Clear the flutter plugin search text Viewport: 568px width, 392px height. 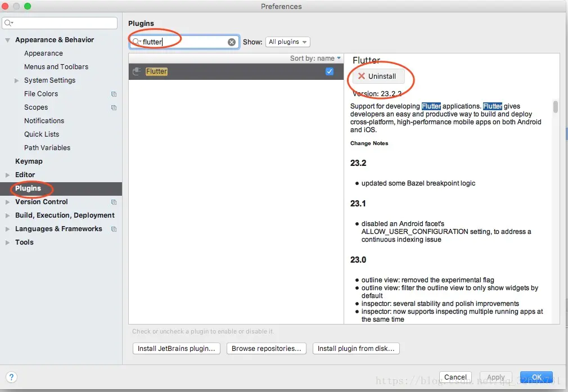click(x=232, y=42)
